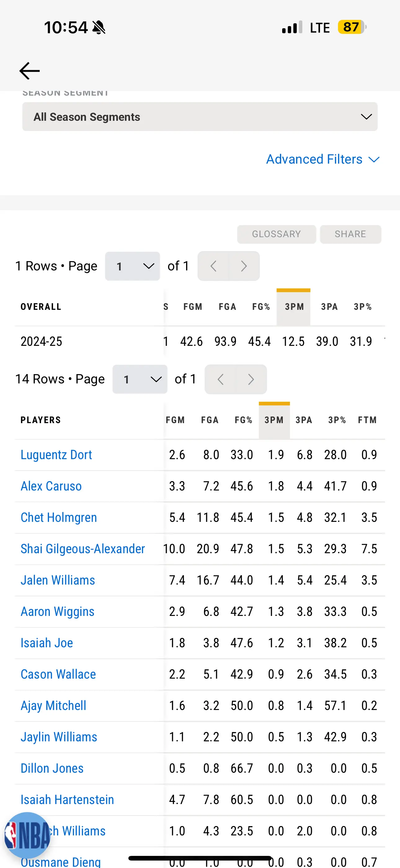Open Chet Holmgren's player link
This screenshot has width=400, height=868.
pyautogui.click(x=59, y=518)
